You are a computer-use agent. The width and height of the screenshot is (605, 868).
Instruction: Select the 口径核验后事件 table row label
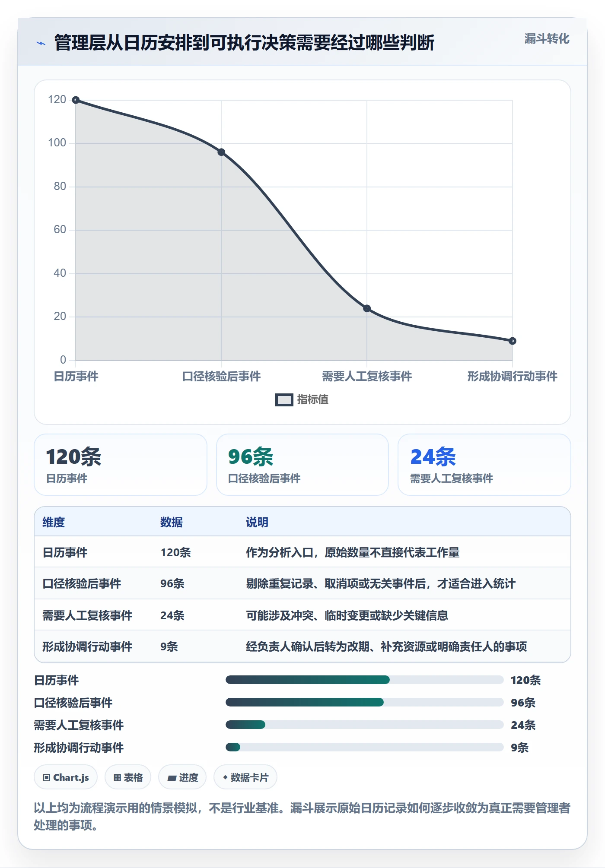click(x=82, y=583)
